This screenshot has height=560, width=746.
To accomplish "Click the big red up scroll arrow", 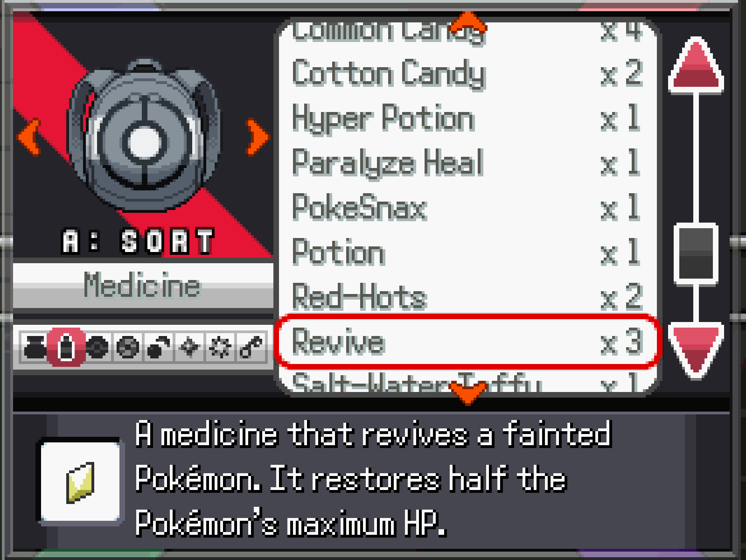I will (696, 64).
